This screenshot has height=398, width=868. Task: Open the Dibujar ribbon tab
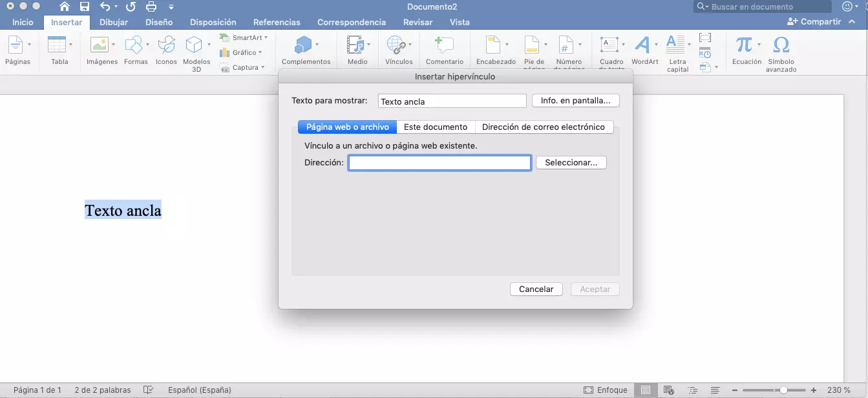click(x=114, y=22)
